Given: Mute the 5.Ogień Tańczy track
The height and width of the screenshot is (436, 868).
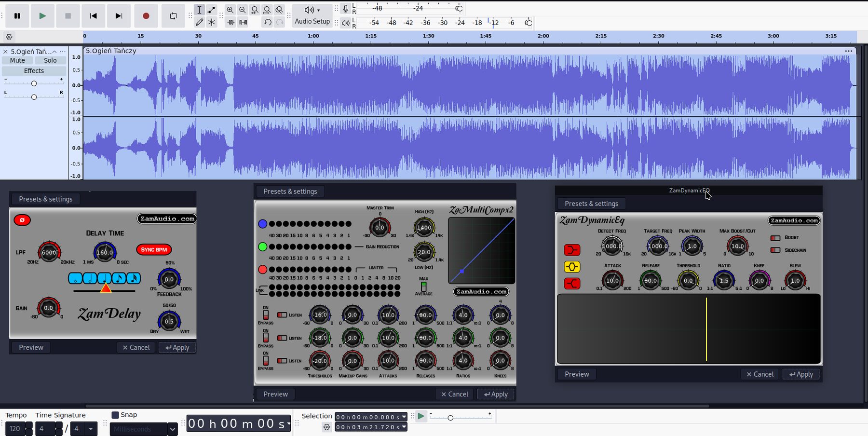Looking at the screenshot, I should [17, 60].
